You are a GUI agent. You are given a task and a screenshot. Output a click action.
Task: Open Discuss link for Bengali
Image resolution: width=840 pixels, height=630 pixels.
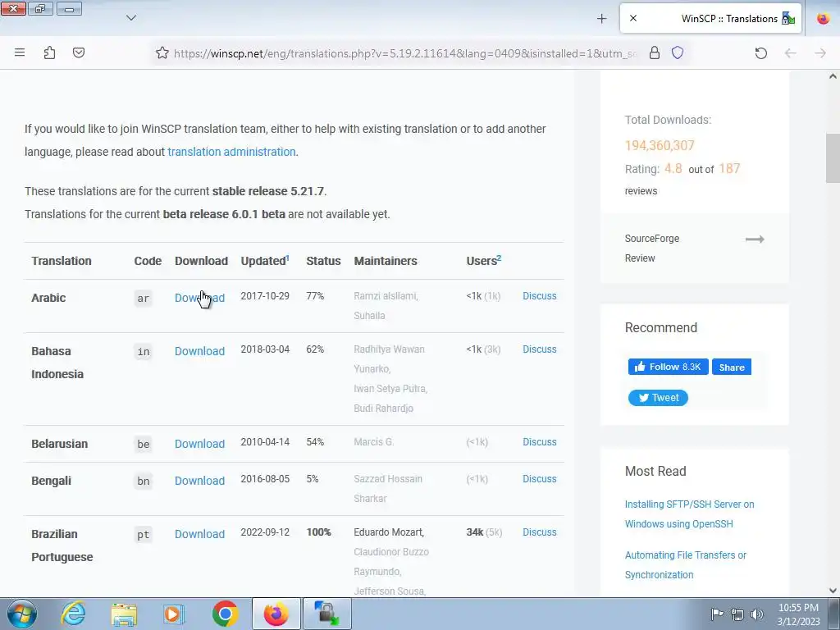(x=540, y=479)
